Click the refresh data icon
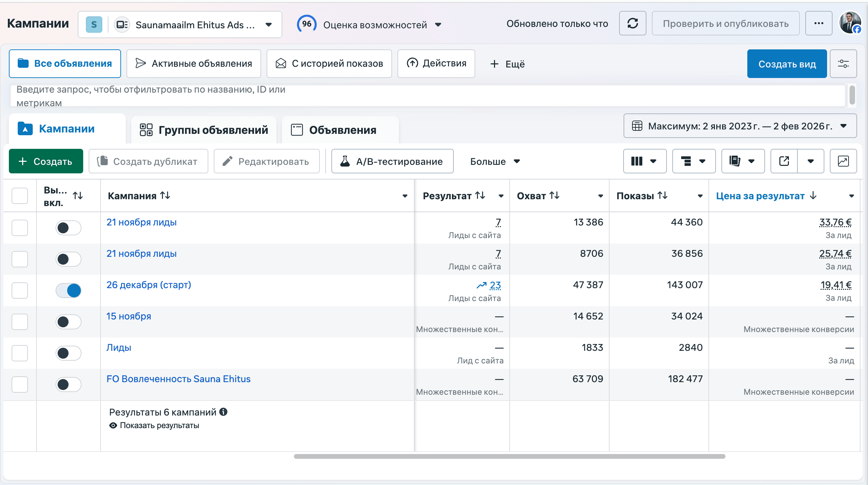 click(632, 24)
